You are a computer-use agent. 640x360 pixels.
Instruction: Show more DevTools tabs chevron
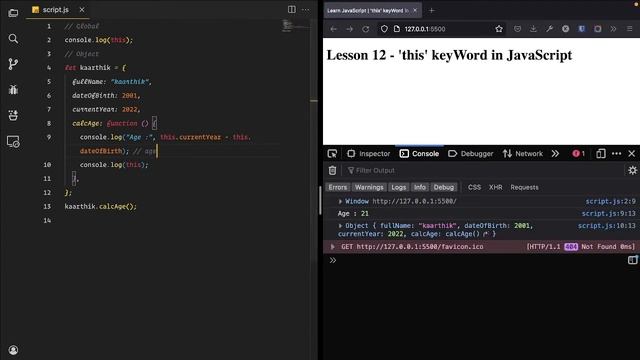click(555, 153)
